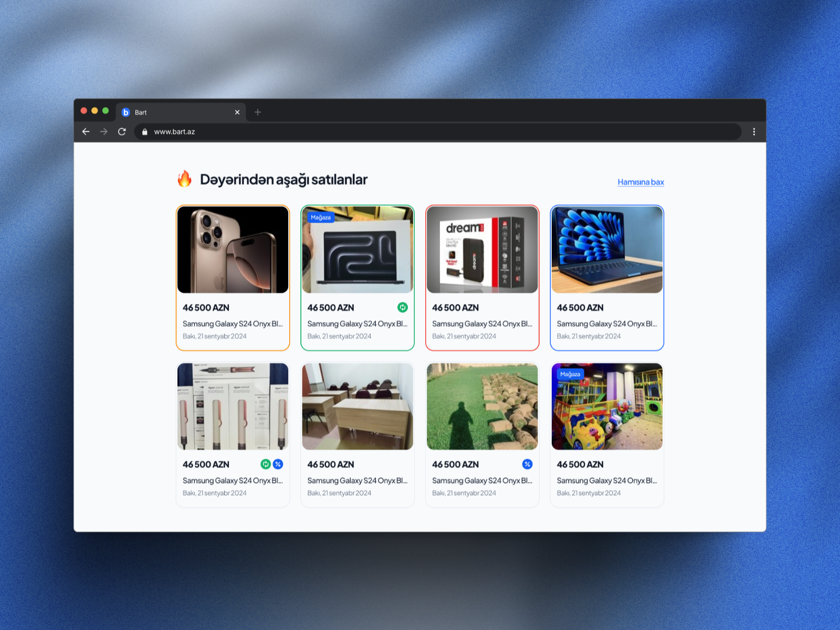Select the Bart browser tab
The height and width of the screenshot is (630, 840).
181,112
